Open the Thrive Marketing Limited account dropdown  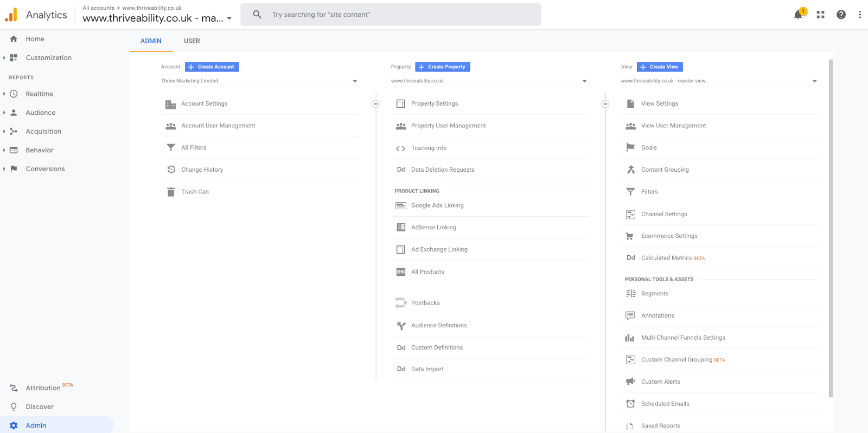(260, 81)
